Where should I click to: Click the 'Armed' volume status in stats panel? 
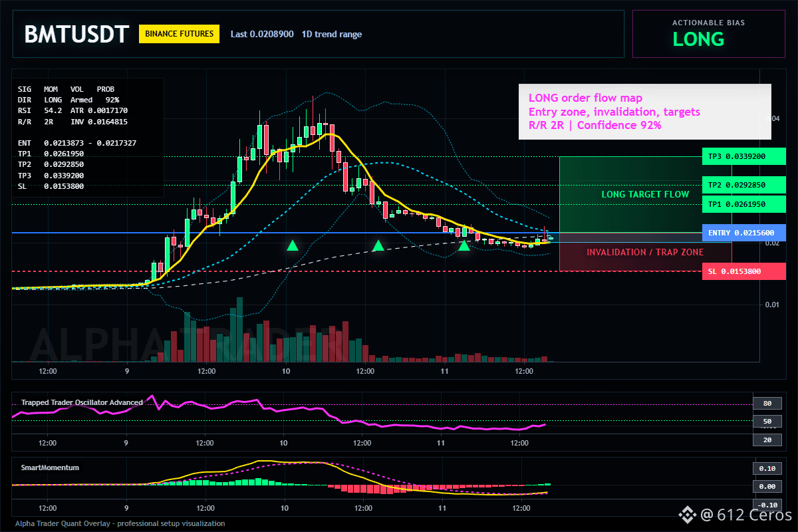pyautogui.click(x=81, y=100)
